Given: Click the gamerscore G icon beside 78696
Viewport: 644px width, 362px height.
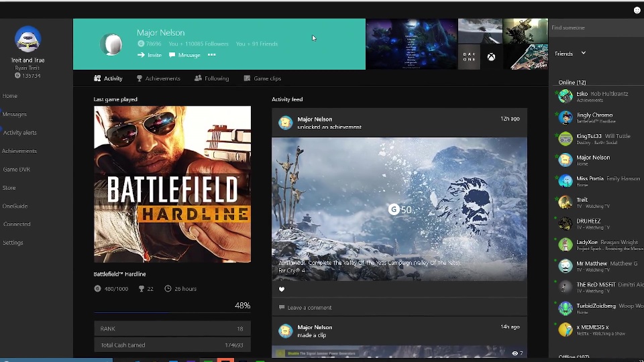Looking at the screenshot, I should [x=141, y=44].
